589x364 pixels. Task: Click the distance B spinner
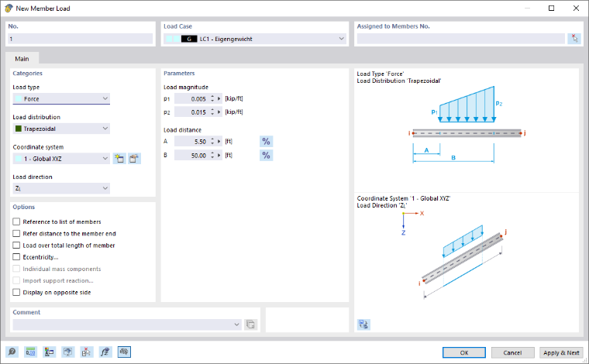[212, 155]
